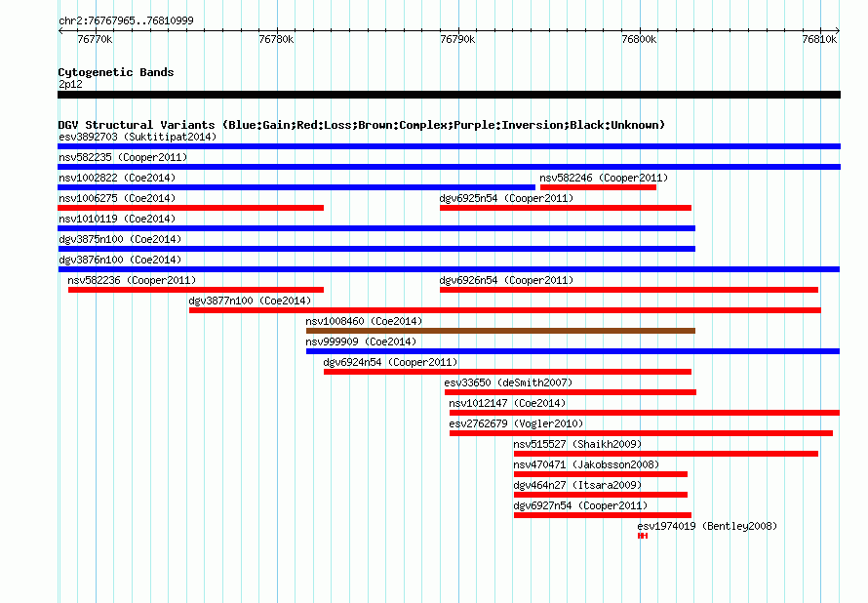Image resolution: width=868 pixels, height=603 pixels.
Task: Select the red bar under dgv6924n54
Action: [507, 372]
